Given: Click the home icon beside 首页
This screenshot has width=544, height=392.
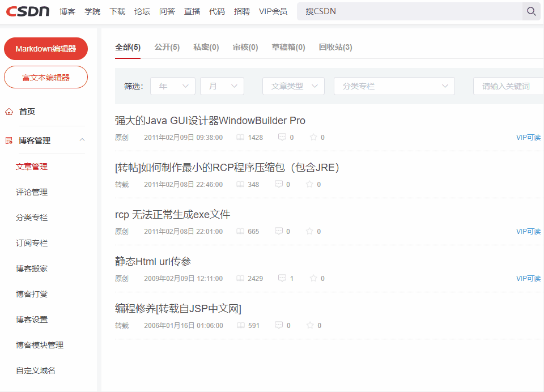Looking at the screenshot, I should [x=8, y=112].
